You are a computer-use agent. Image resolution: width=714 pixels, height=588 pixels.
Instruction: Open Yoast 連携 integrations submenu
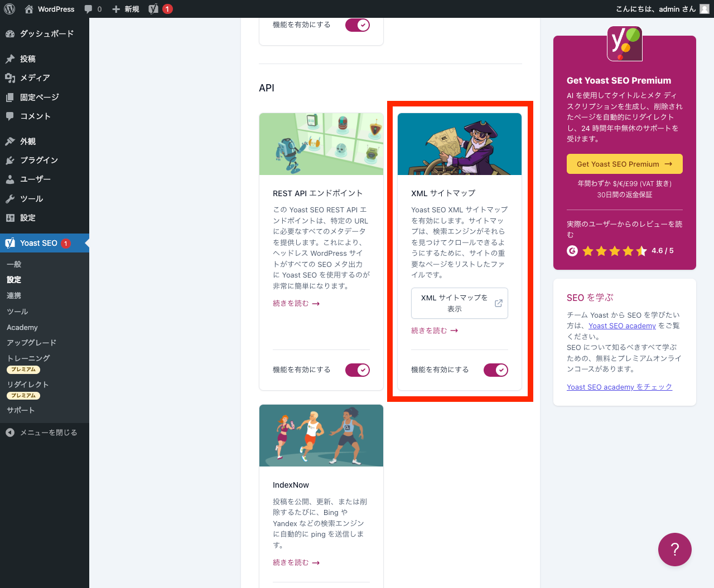tap(14, 295)
